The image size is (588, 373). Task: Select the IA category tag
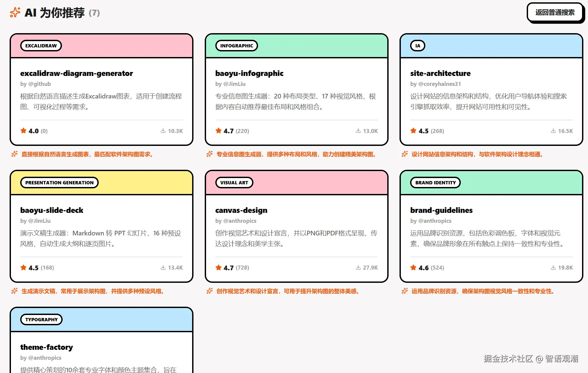click(418, 46)
